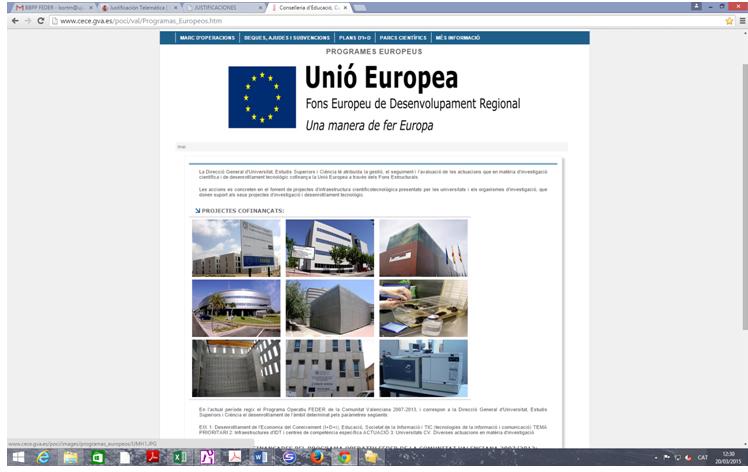Open BEQUES, AJUDES I SUBVENCIONS menu
748x472 pixels.
point(287,38)
